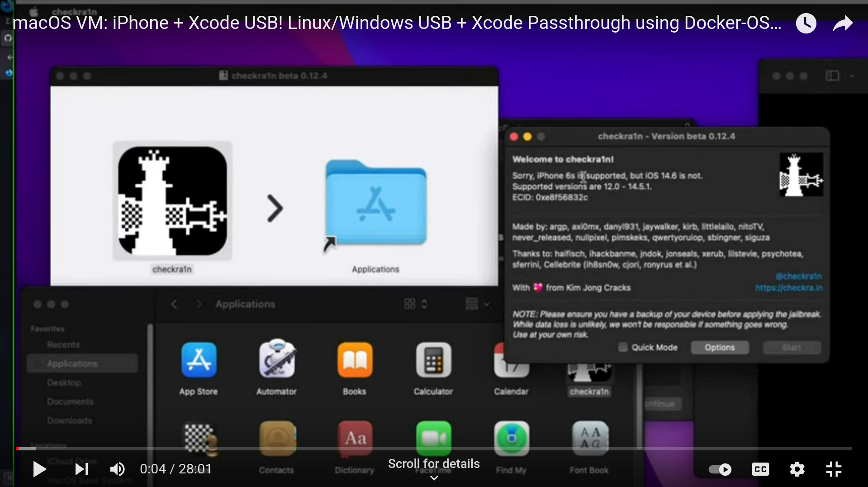Enable Quick Mode in checkra1n
This screenshot has height=487, width=868.
[623, 347]
